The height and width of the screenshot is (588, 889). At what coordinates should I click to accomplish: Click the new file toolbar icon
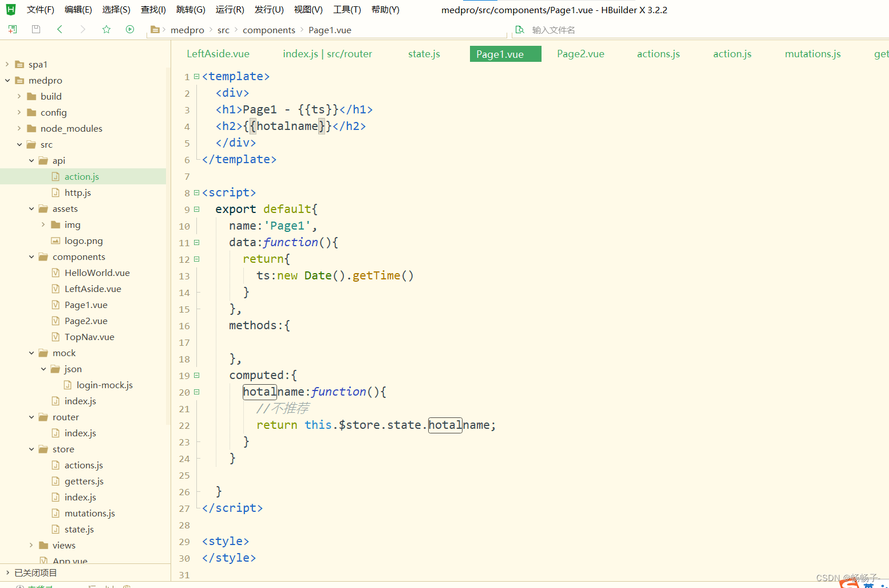click(x=13, y=29)
